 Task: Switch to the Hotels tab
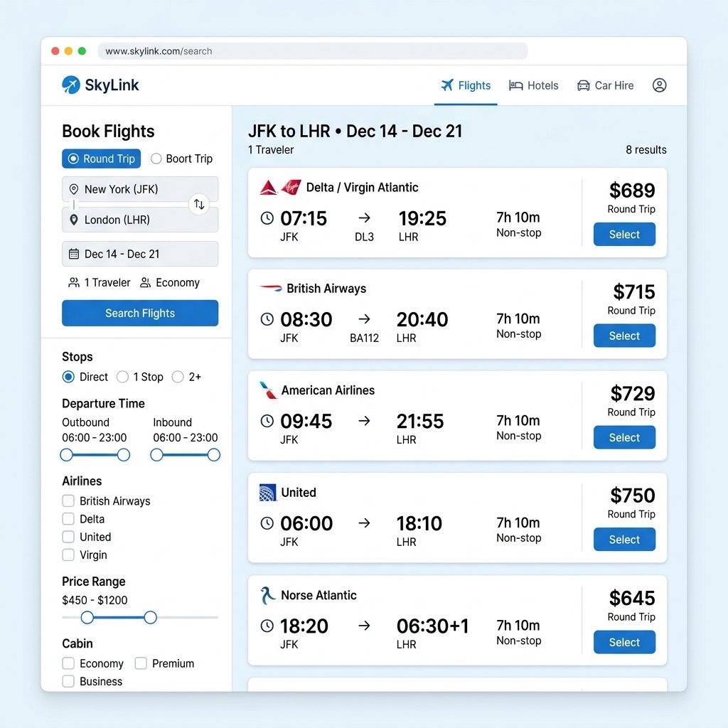pos(533,85)
